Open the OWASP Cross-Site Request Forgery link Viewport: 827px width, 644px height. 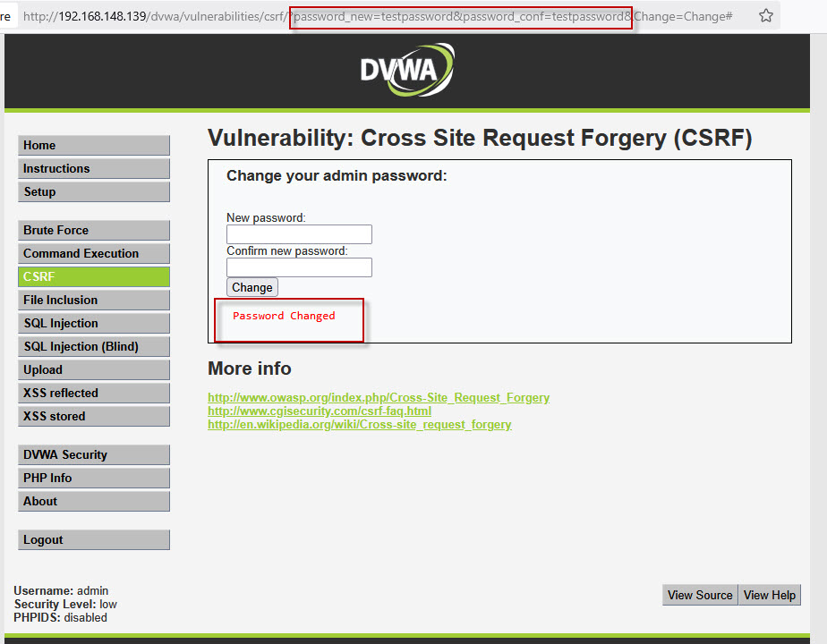[379, 397]
